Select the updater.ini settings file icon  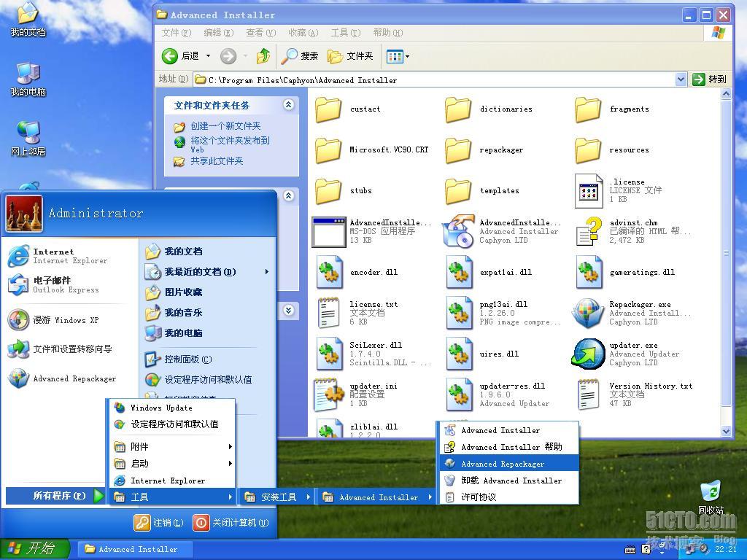(329, 394)
